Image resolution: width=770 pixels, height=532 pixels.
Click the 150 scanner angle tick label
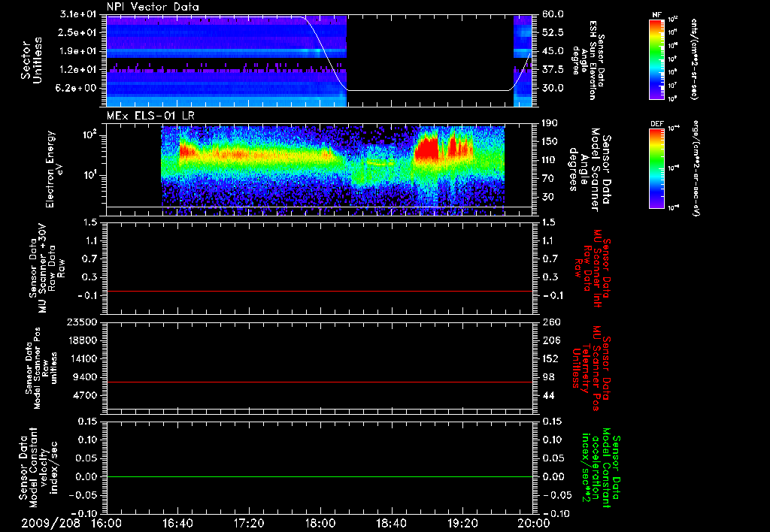550,142
